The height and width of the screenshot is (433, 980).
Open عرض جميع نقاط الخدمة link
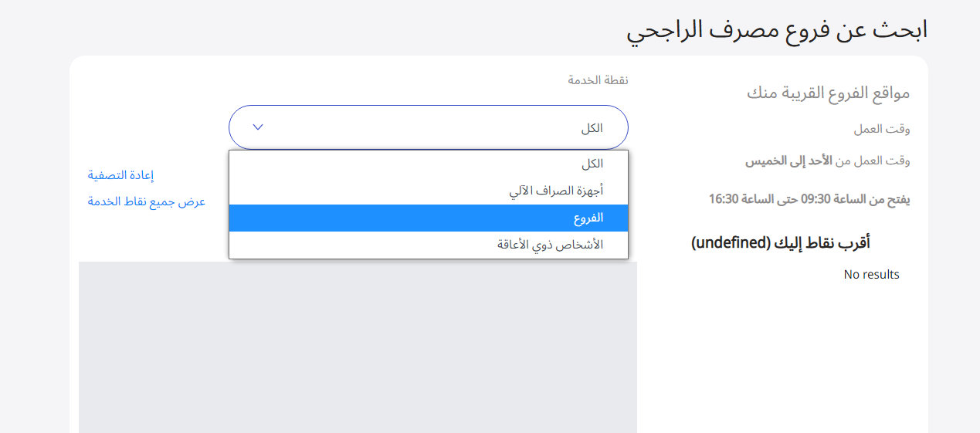[x=147, y=201]
